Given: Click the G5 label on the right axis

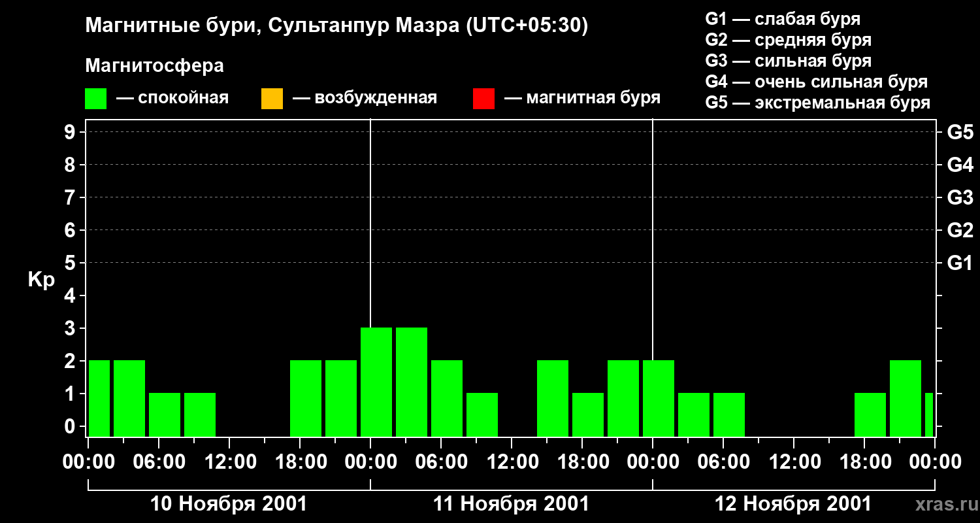Looking at the screenshot, I should (960, 132).
